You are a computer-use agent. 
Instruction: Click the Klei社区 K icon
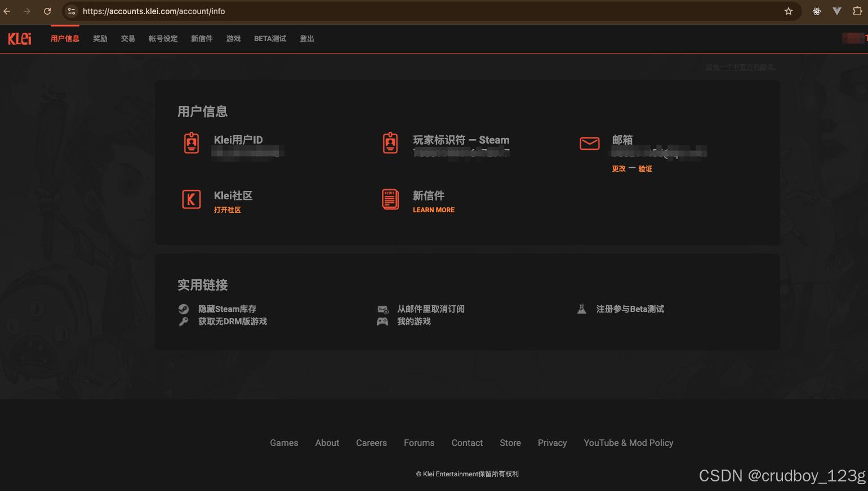coord(192,199)
